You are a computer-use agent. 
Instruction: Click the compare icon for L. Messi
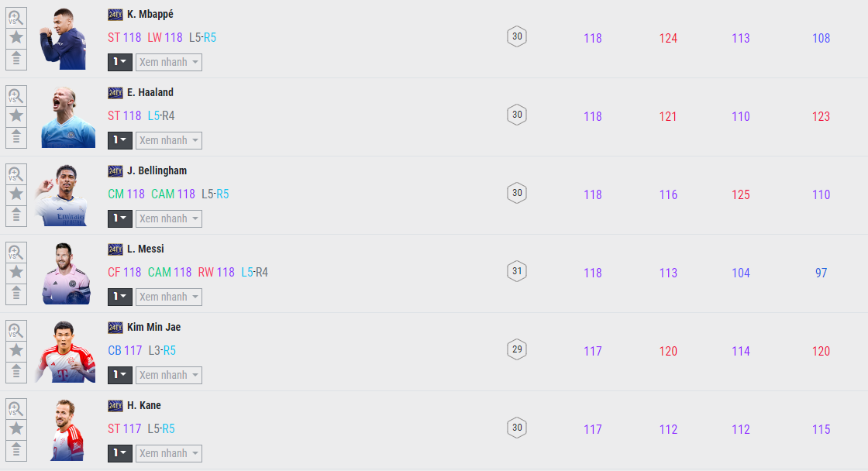point(16,252)
